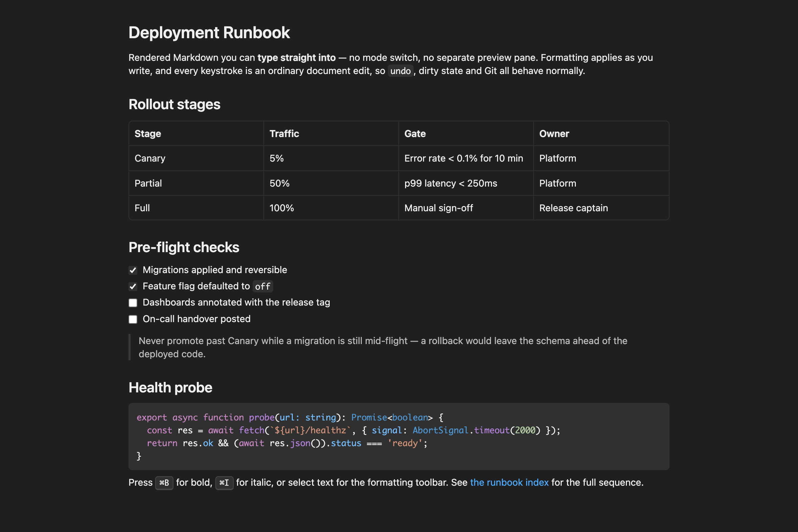The height and width of the screenshot is (532, 798).
Task: Click 'p99 latency < 250ms' gate cell
Action: (x=466, y=183)
